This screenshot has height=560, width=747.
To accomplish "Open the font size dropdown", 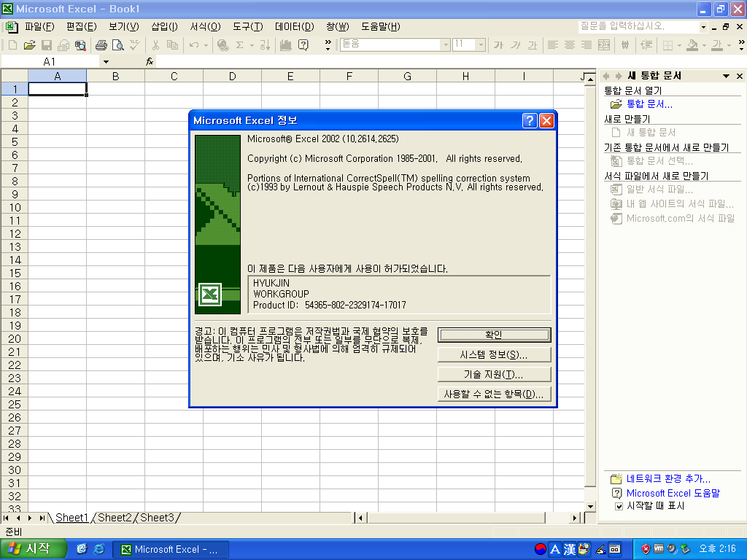I will click(x=481, y=44).
